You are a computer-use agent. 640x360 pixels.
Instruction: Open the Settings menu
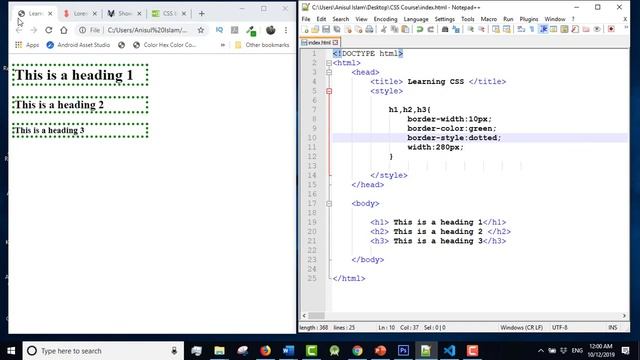point(444,19)
